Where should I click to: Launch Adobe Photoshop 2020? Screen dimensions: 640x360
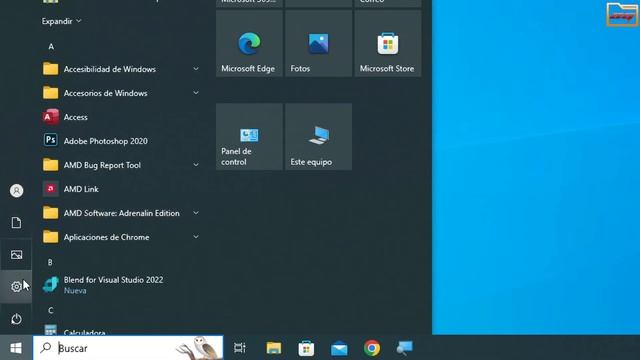pos(121,141)
